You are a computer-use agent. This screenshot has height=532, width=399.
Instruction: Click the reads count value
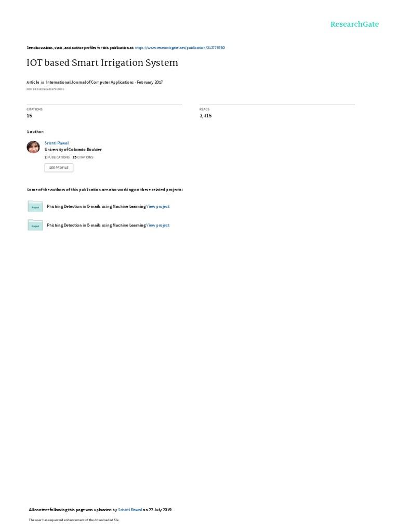[206, 116]
